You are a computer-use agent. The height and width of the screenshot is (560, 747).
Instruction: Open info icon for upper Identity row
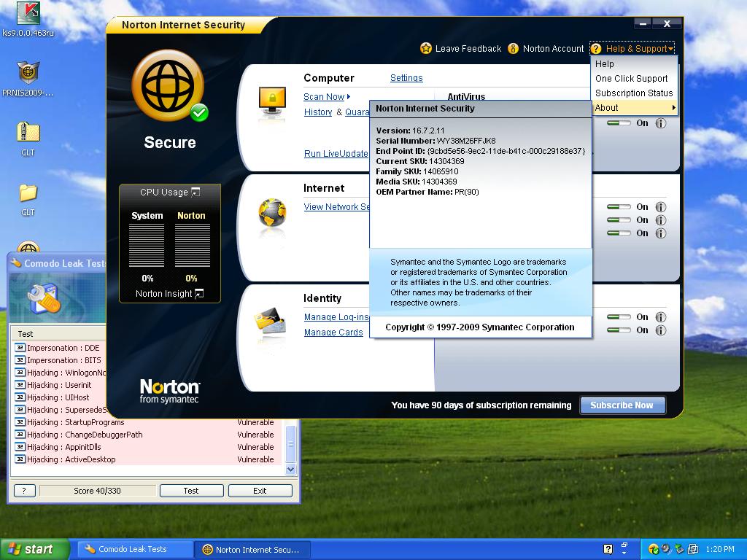[661, 317]
